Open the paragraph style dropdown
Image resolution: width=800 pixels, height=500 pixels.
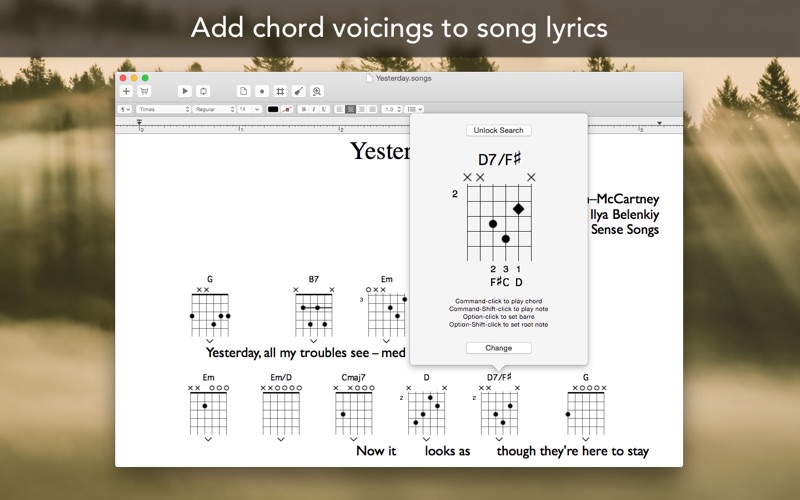[x=125, y=109]
